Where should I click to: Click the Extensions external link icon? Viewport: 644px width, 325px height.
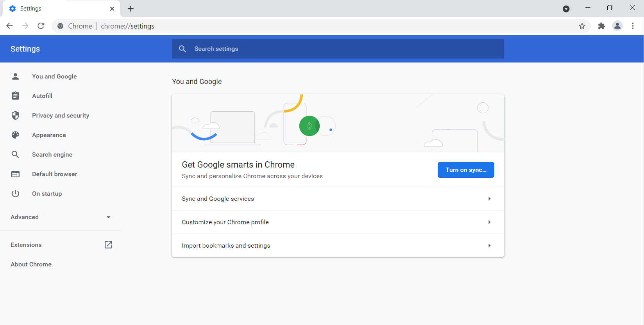pos(108,245)
